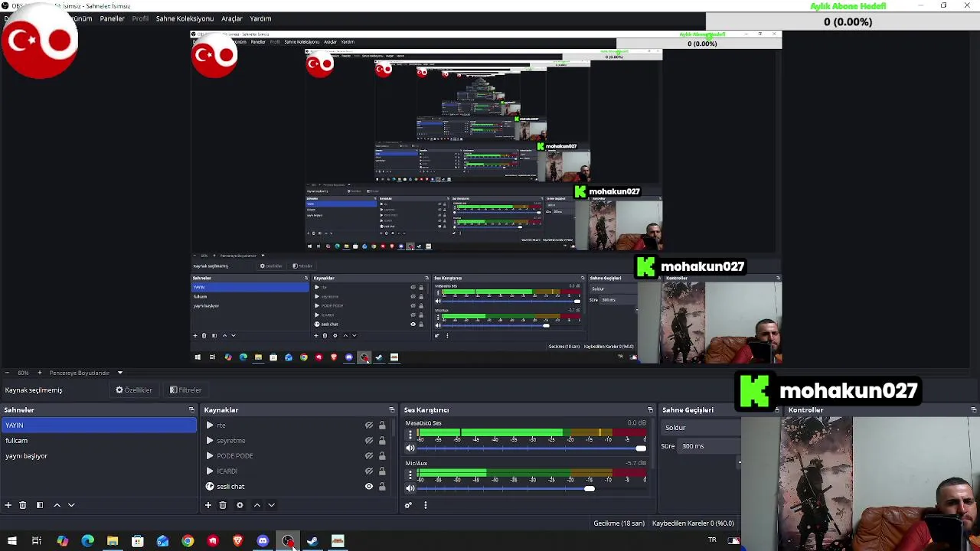
Task: Zoom in preview with plus icon
Action: [41, 373]
